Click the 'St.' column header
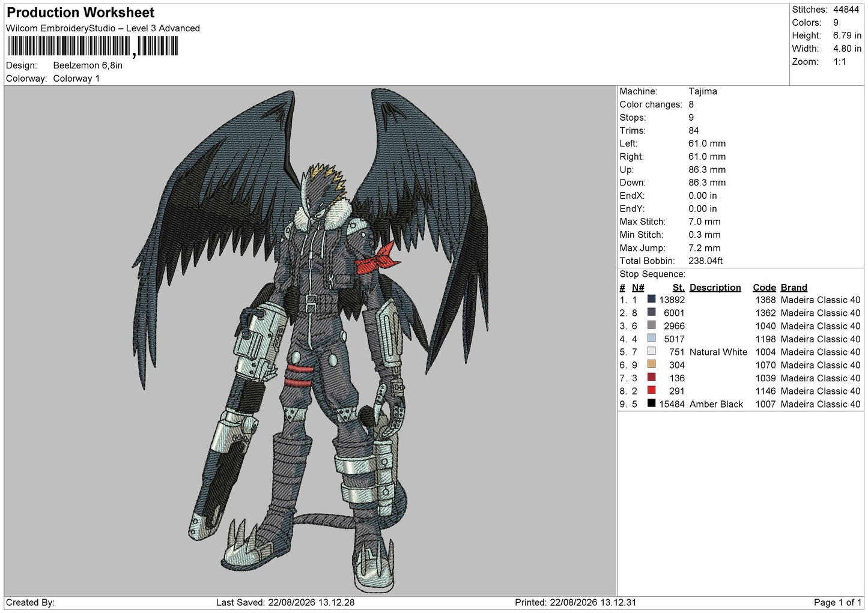The width and height of the screenshot is (868, 613). point(679,288)
